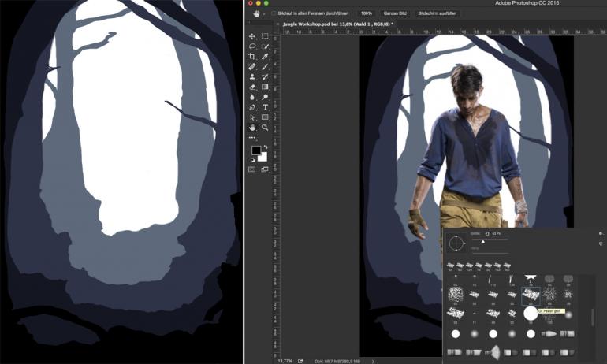Click the 100% zoom button
This screenshot has width=607, height=364.
(367, 13)
